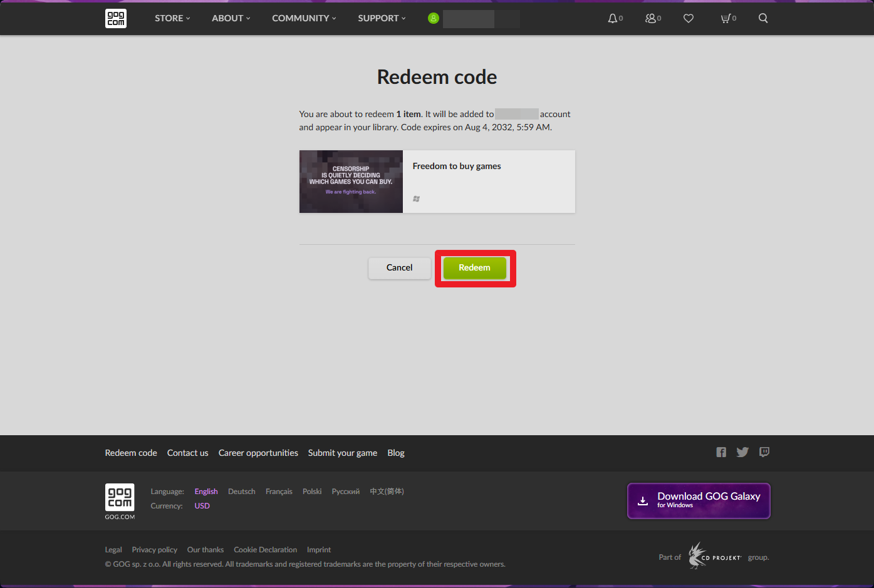This screenshot has height=588, width=874.
Task: Switch language to 中文(简体)
Action: pos(387,492)
